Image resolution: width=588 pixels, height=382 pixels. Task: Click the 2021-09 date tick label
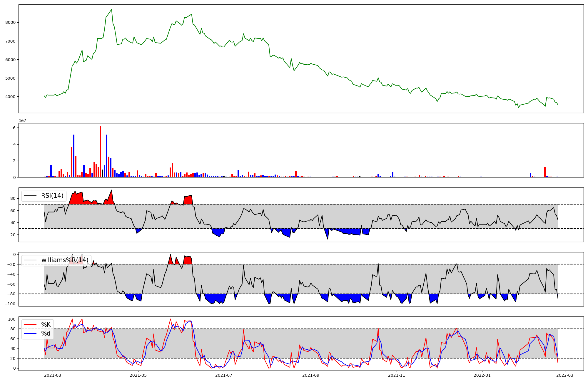coord(311,375)
